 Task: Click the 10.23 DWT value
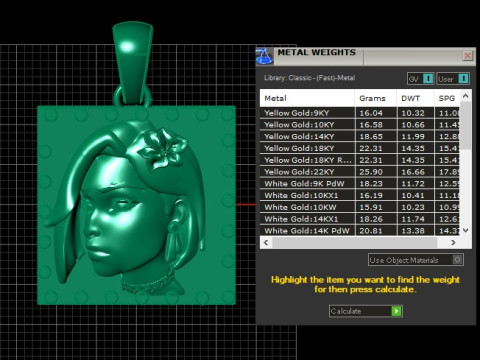413,207
